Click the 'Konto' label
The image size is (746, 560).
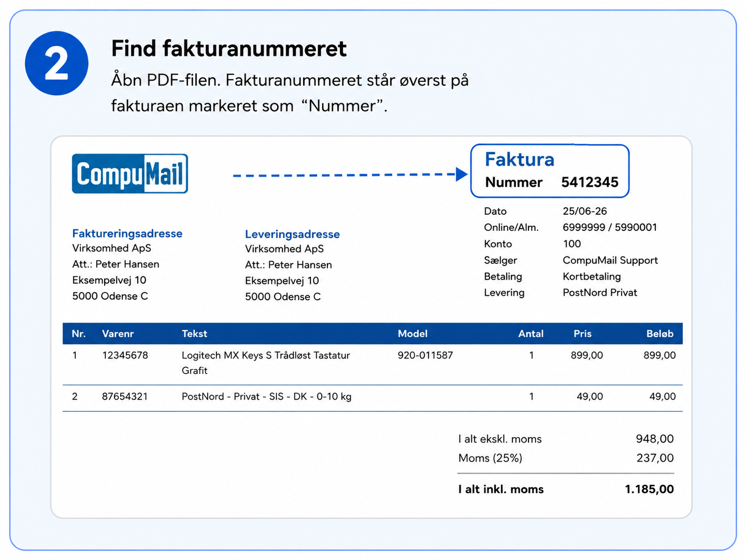498,244
